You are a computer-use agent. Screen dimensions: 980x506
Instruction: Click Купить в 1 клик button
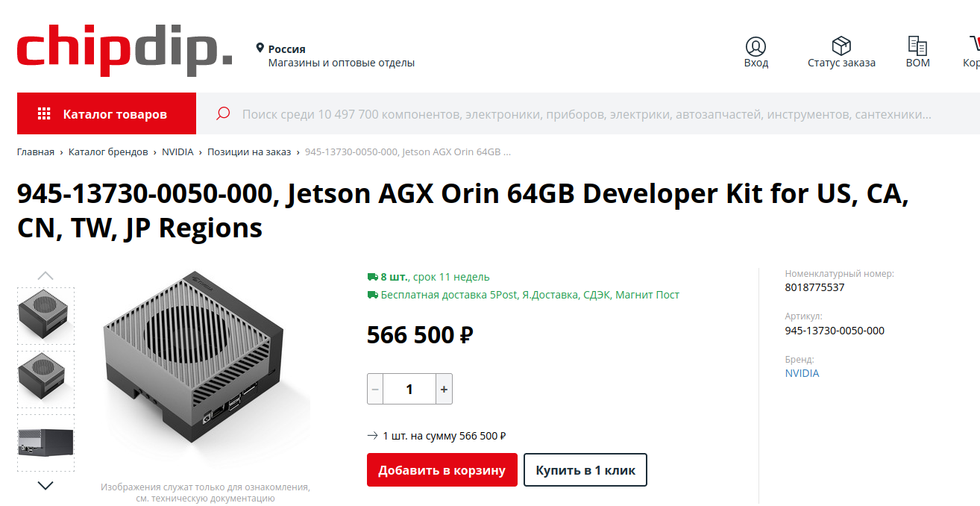(x=585, y=470)
